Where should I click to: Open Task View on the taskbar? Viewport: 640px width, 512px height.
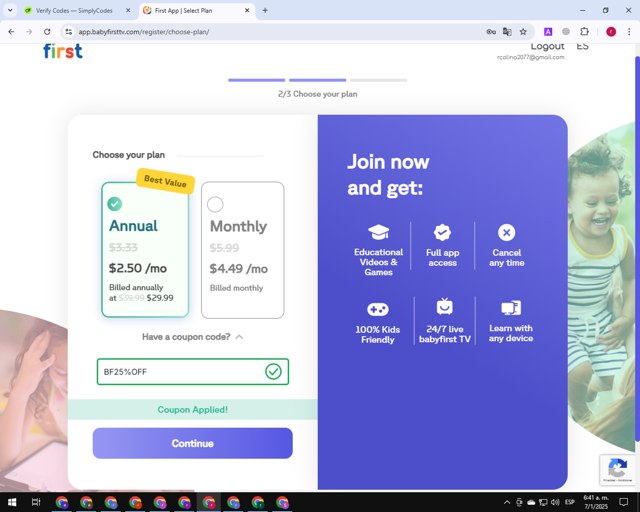click(x=36, y=502)
